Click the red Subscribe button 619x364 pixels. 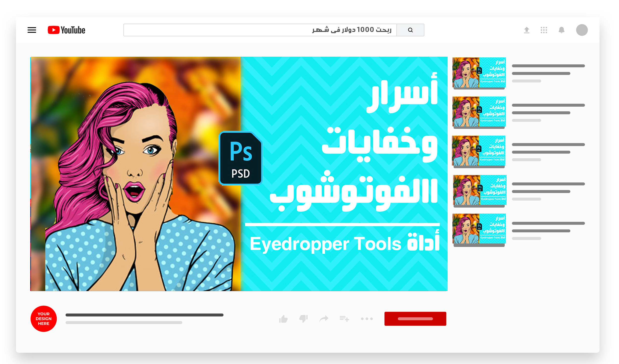(x=415, y=318)
